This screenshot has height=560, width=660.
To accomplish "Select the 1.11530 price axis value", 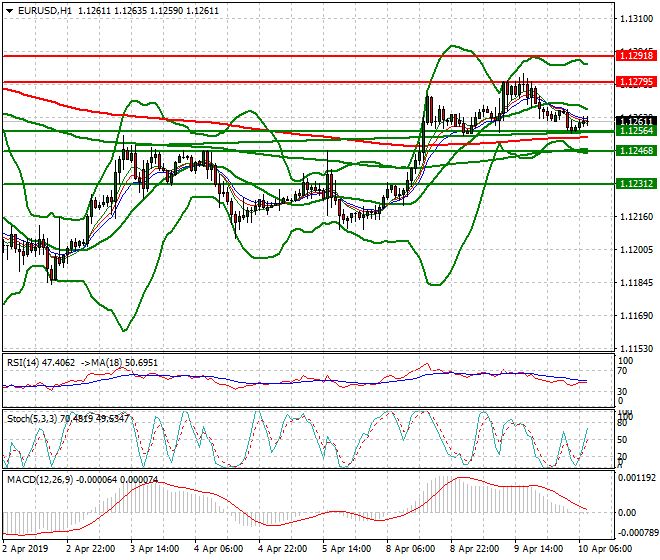I will (x=637, y=349).
